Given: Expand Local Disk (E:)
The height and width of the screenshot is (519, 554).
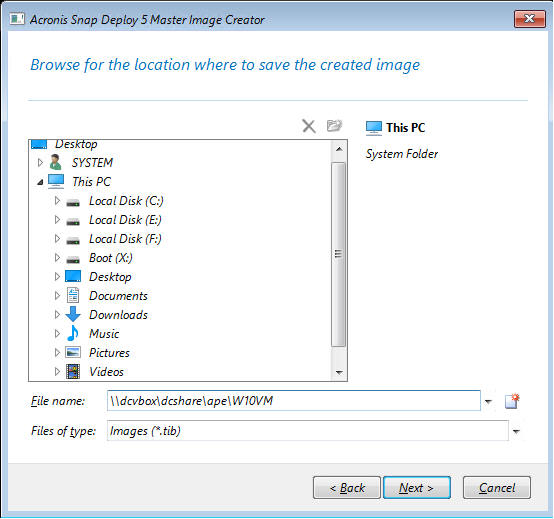Looking at the screenshot, I should [x=57, y=219].
